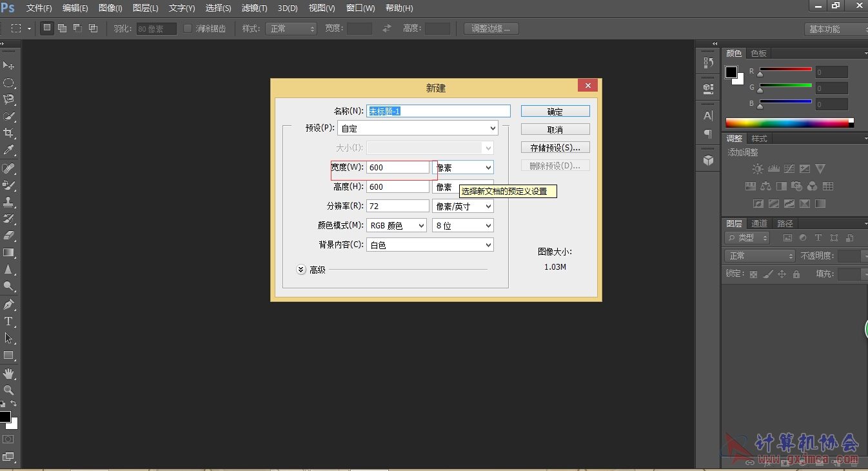Select the Dodge tool

(9, 286)
